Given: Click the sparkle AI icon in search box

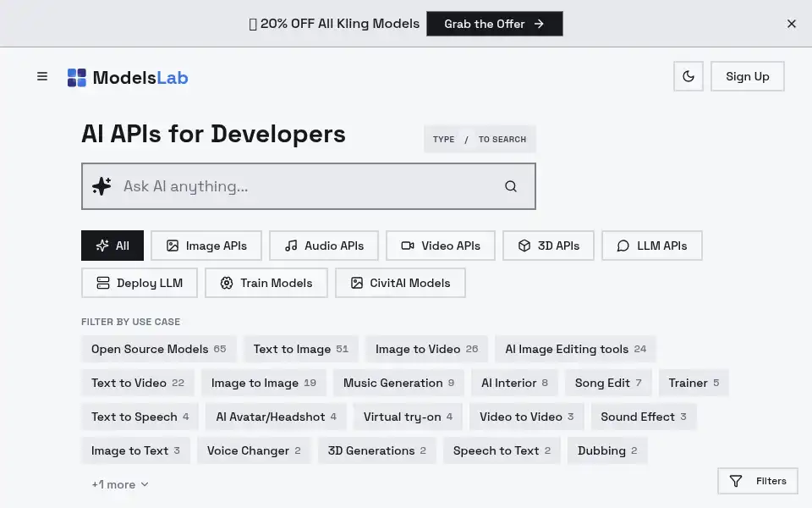Looking at the screenshot, I should point(101,186).
